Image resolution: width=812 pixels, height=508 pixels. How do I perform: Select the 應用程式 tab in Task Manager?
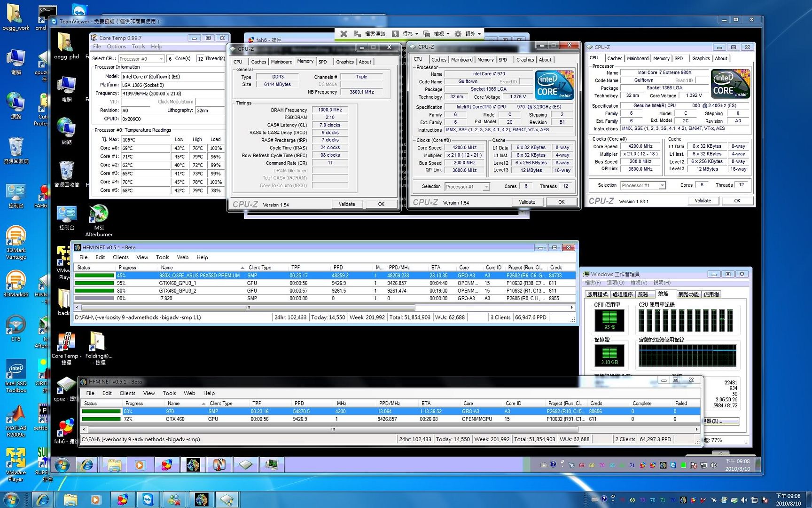pos(597,294)
